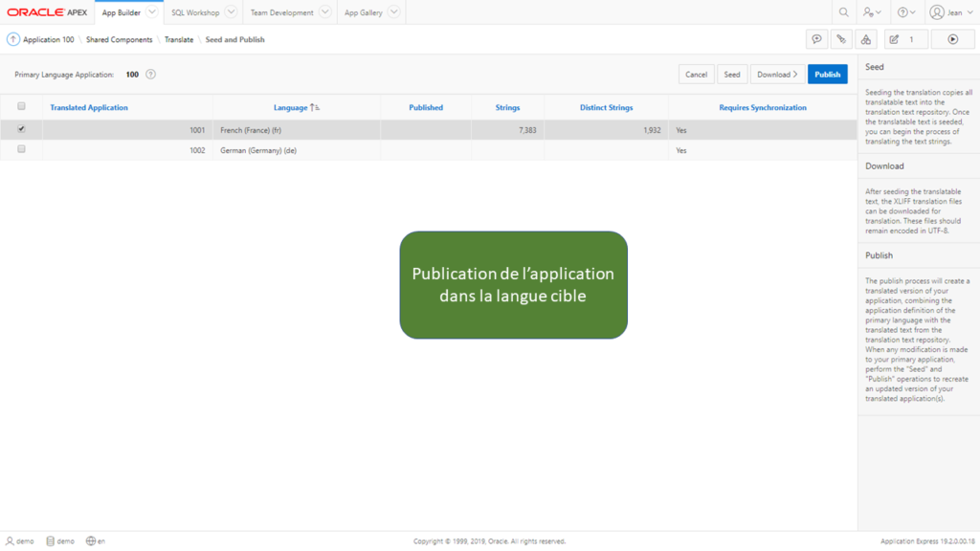Click the demo user icon in footer
This screenshot has height=551, width=980.
pyautogui.click(x=10, y=541)
